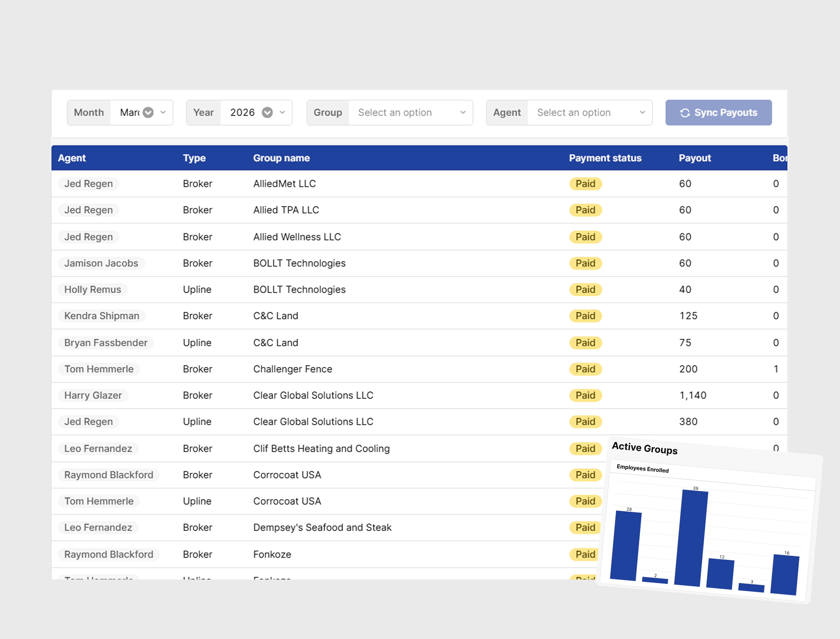The width and height of the screenshot is (840, 639).
Task: Click C&C Land in Kendra Shipman row
Action: (x=276, y=316)
